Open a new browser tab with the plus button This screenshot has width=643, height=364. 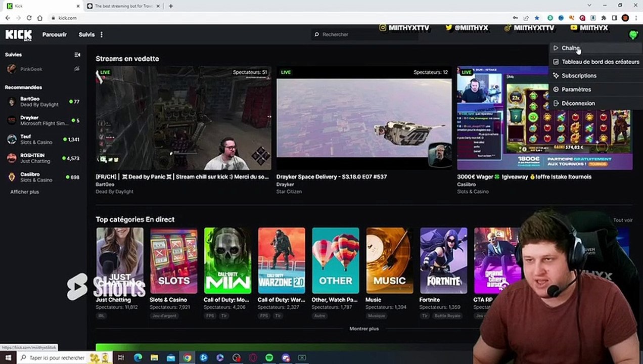point(170,6)
